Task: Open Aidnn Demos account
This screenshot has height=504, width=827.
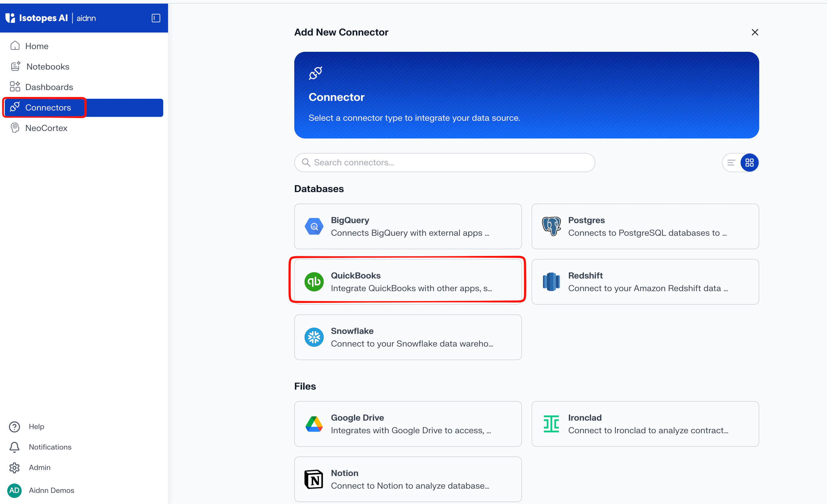Action: coord(52,490)
